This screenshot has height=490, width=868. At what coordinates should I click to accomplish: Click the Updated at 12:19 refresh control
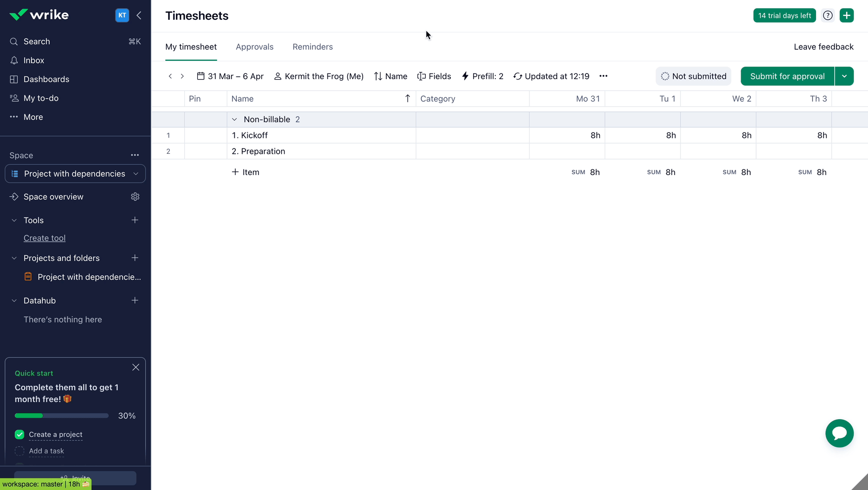[551, 76]
